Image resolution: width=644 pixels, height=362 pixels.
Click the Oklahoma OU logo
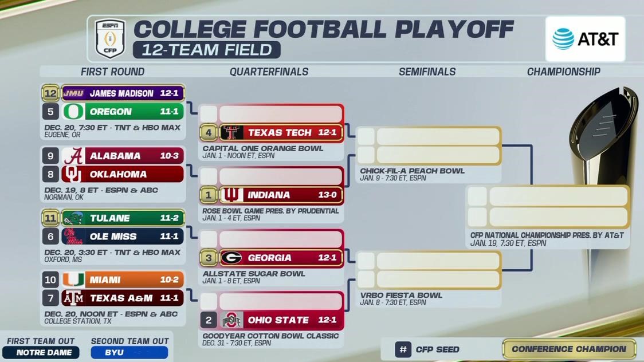pyautogui.click(x=73, y=174)
